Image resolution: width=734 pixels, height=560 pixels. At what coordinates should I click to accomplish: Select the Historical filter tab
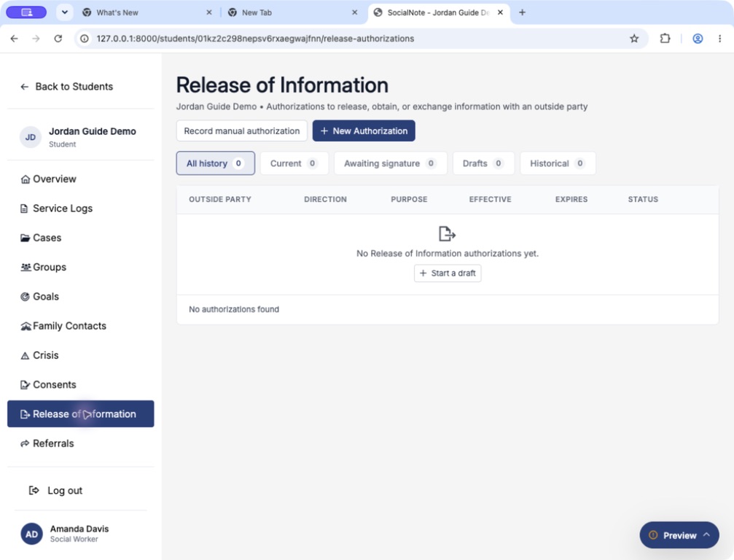point(558,163)
